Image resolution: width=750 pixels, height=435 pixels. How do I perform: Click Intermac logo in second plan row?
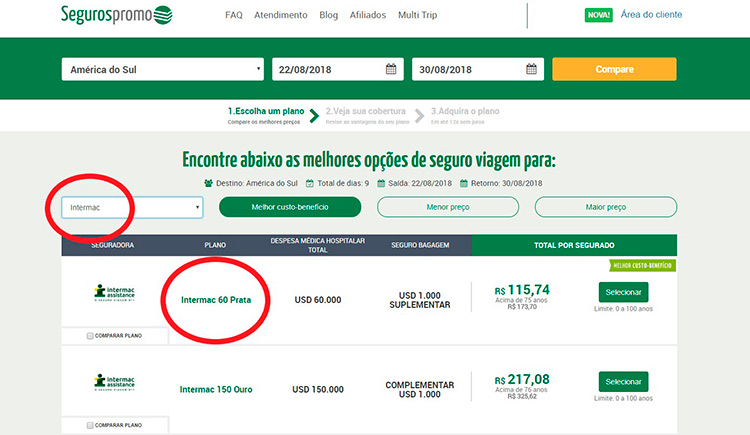pos(114,382)
